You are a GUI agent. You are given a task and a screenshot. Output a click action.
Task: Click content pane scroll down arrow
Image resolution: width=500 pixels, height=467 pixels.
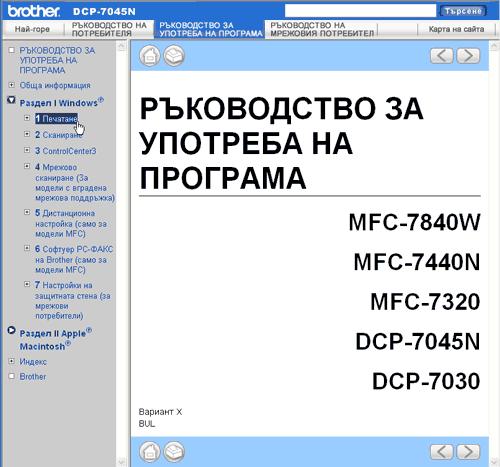pos(494,462)
